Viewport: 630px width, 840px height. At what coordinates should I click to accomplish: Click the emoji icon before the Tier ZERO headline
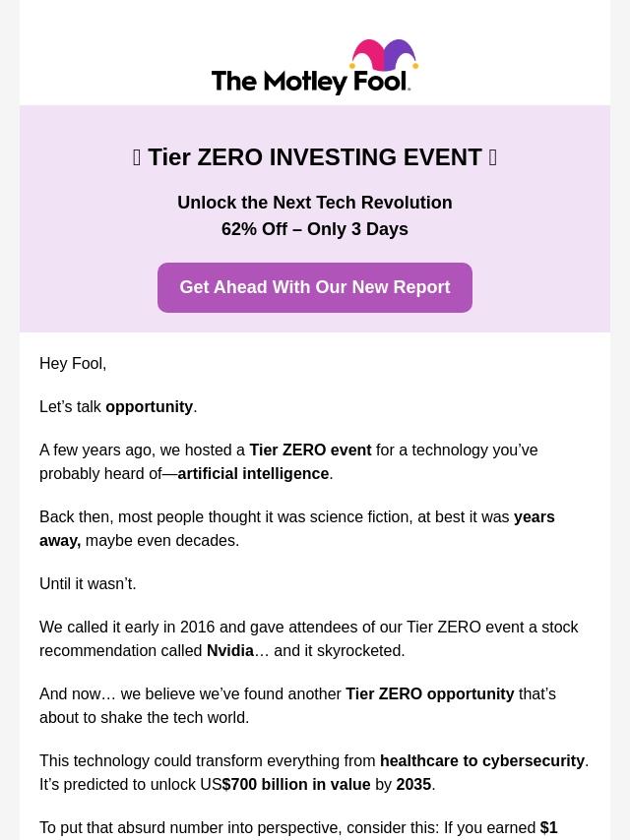click(x=137, y=157)
